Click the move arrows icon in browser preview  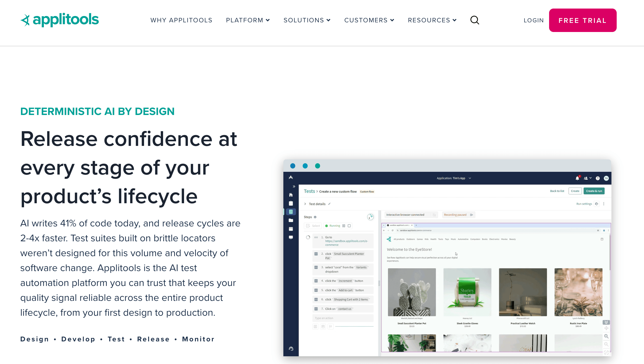[x=606, y=328]
